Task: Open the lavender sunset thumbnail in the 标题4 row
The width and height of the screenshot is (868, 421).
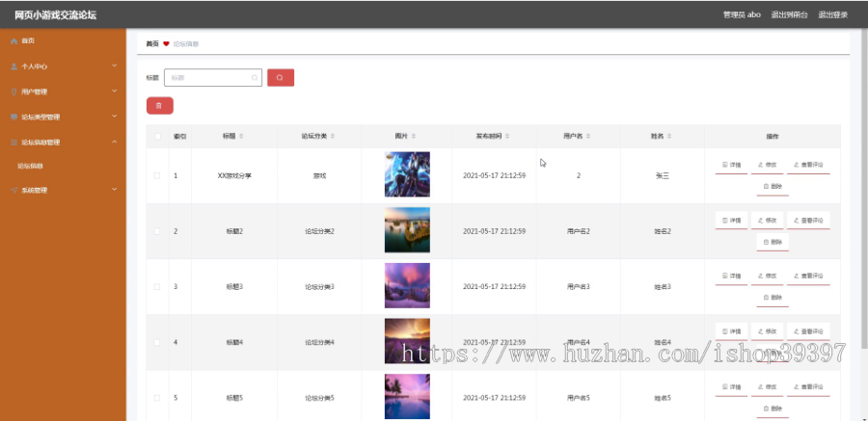Action: click(x=407, y=341)
